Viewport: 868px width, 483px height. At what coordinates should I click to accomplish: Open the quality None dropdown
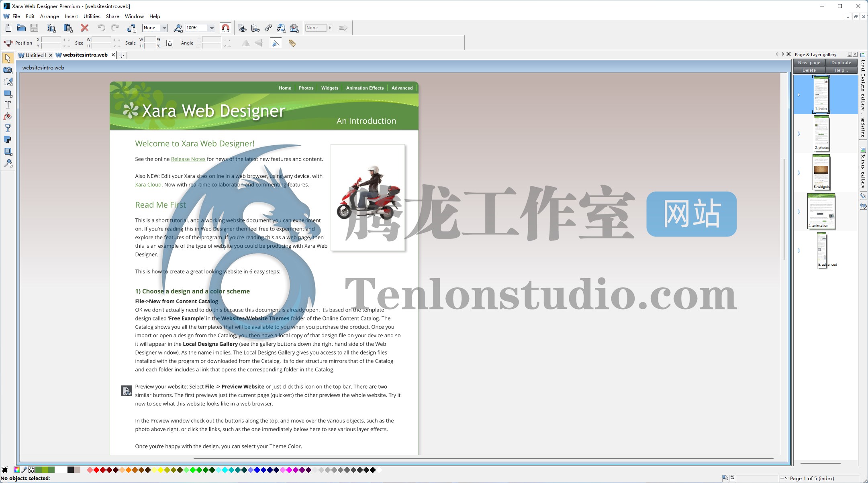(x=164, y=28)
